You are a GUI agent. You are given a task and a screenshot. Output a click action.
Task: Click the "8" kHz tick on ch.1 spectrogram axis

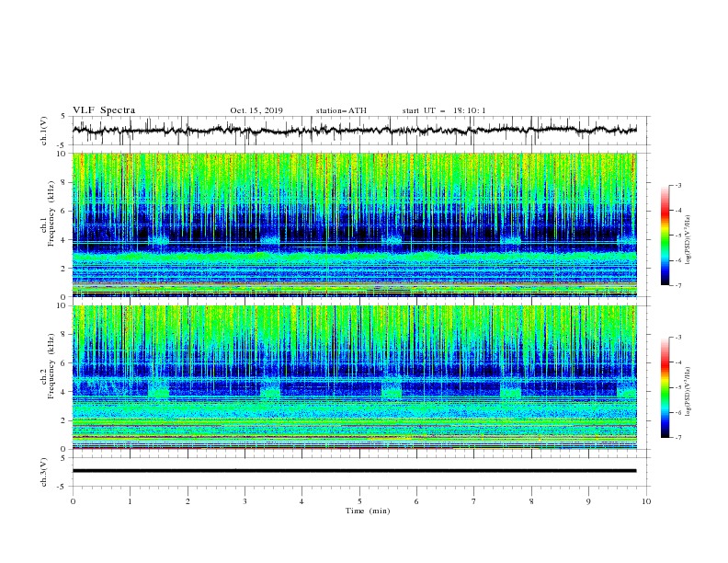[x=64, y=182]
